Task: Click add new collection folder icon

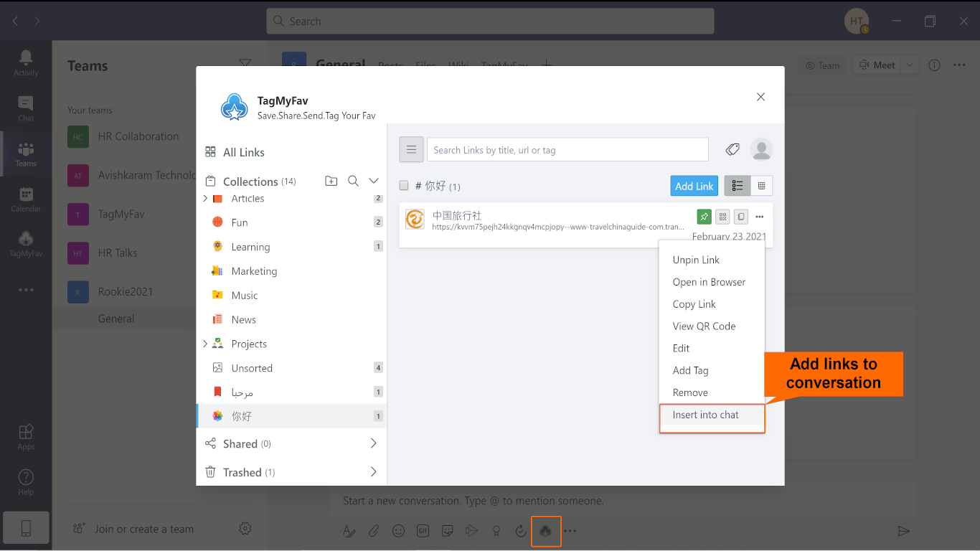Action: tap(331, 181)
